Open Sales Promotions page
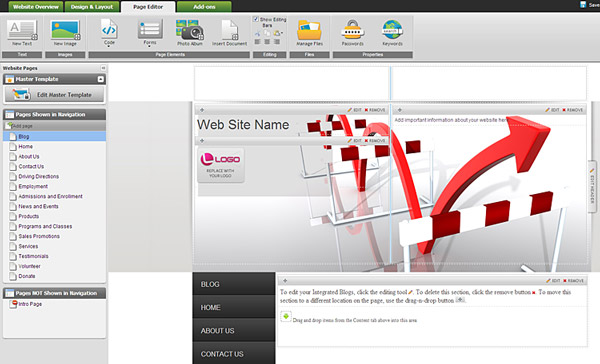 39,236
